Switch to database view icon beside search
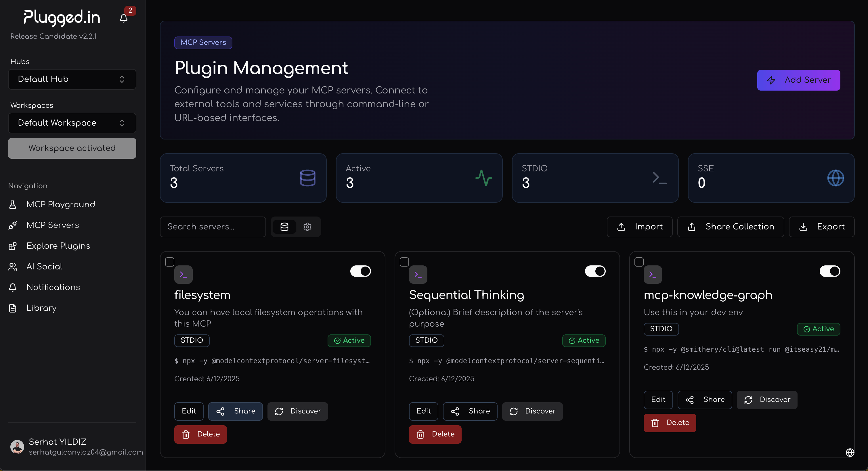 (284, 227)
